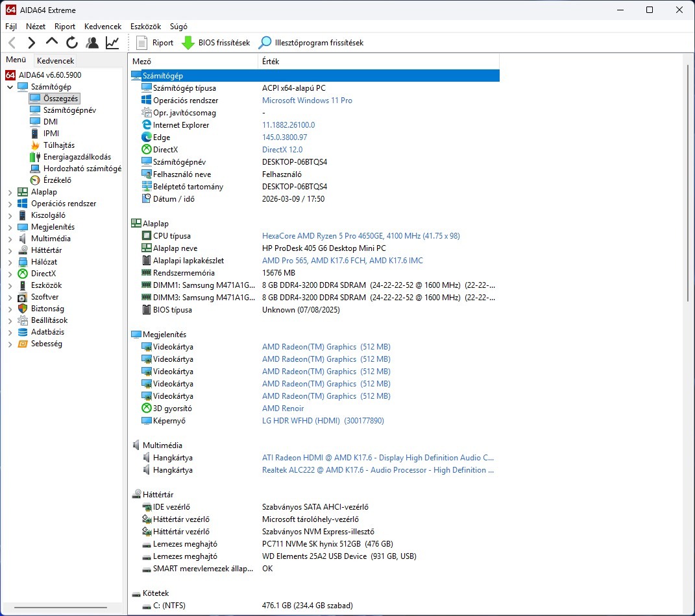Open the user profile toolbar icon
This screenshot has height=616, width=695.
pos(92,43)
